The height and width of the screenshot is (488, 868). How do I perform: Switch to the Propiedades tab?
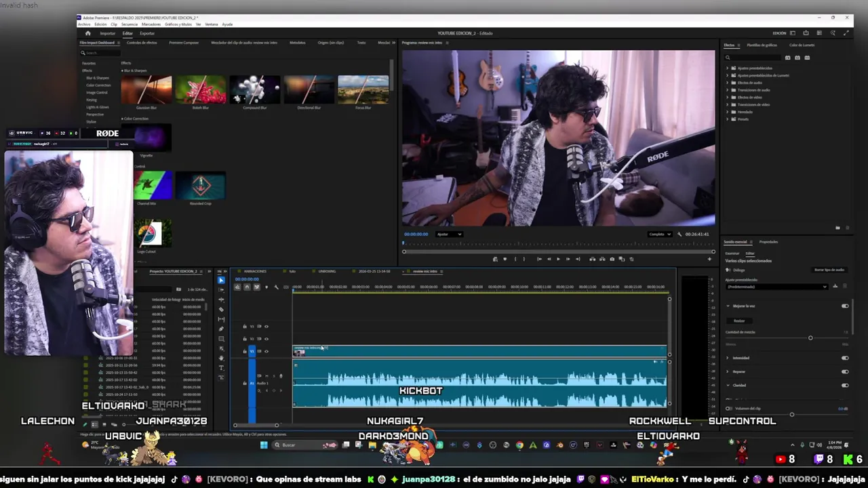click(768, 242)
